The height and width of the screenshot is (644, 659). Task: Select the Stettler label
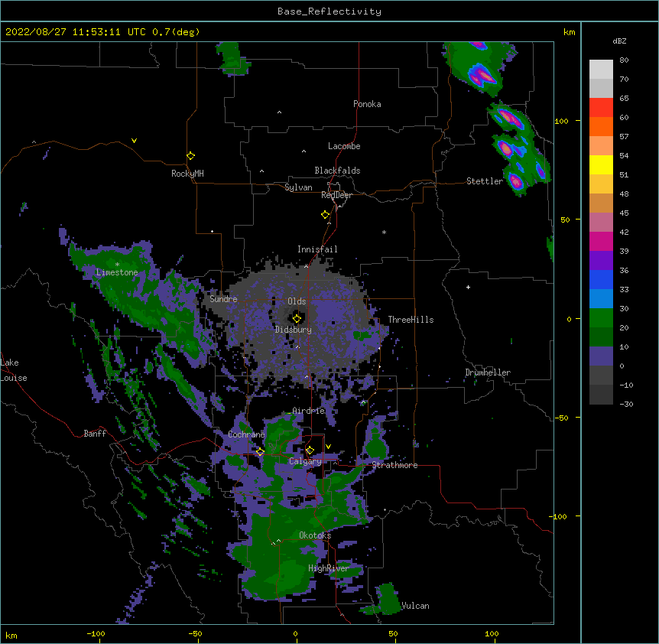tap(485, 181)
